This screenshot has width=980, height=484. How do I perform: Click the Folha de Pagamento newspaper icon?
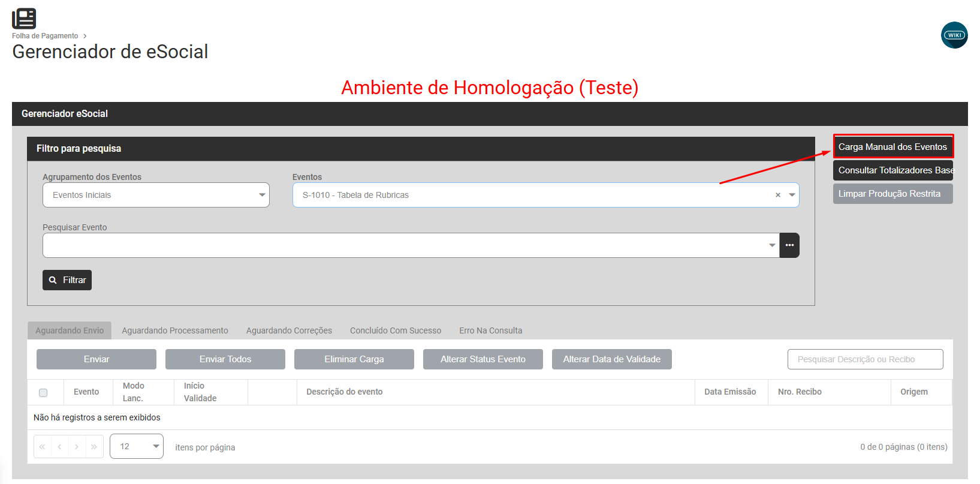tap(24, 18)
